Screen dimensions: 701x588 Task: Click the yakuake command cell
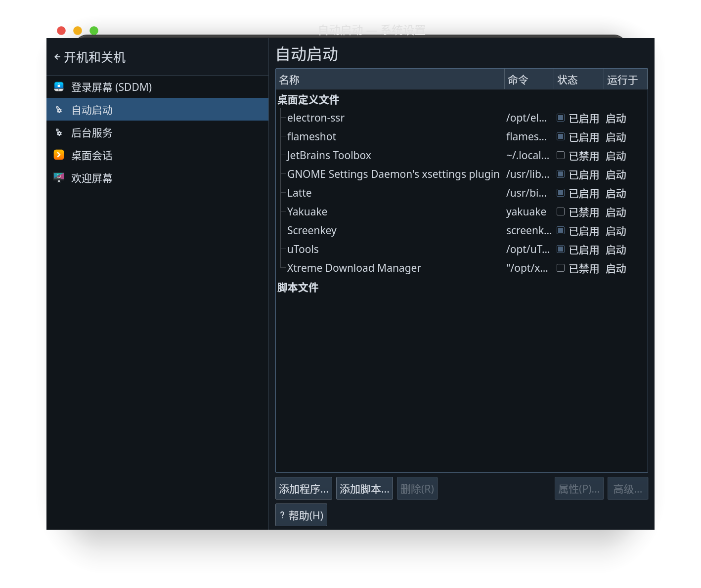[526, 212]
